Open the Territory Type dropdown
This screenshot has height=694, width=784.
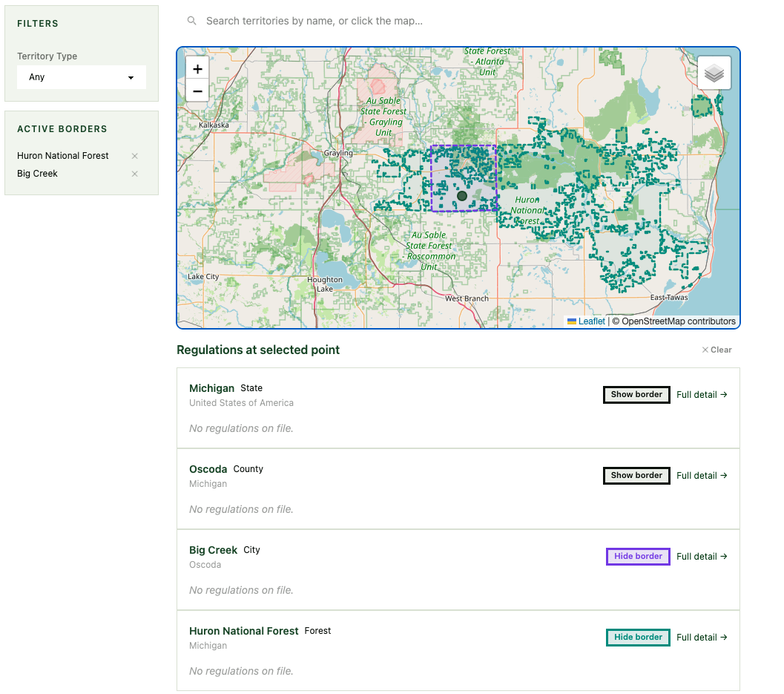[x=82, y=77]
